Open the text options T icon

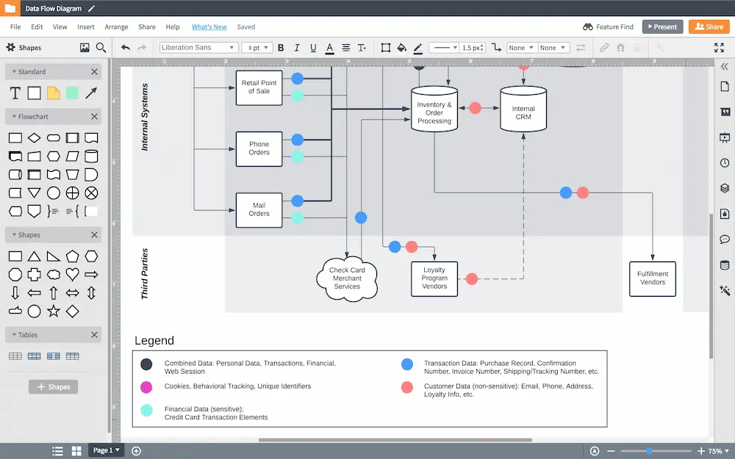click(x=361, y=47)
